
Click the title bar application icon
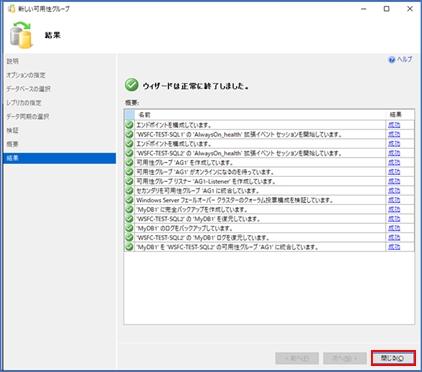(x=11, y=9)
